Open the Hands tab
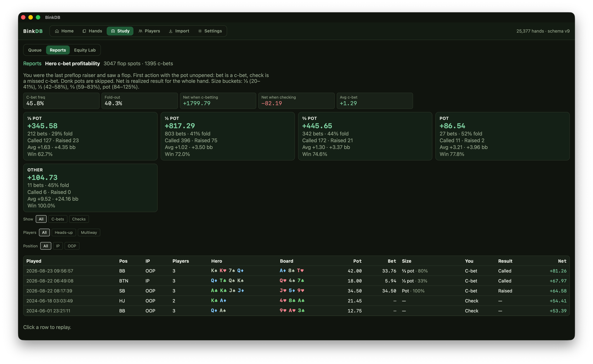Image resolution: width=593 pixels, height=364 pixels. point(92,31)
